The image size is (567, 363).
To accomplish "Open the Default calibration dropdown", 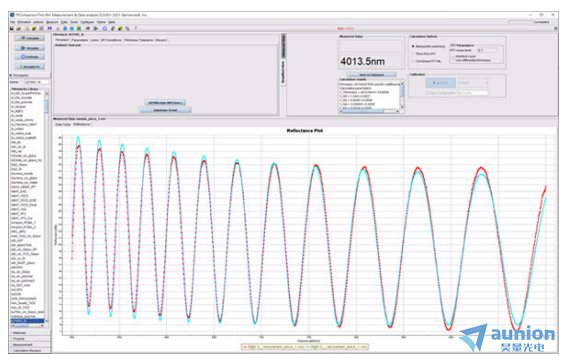I will click(473, 83).
